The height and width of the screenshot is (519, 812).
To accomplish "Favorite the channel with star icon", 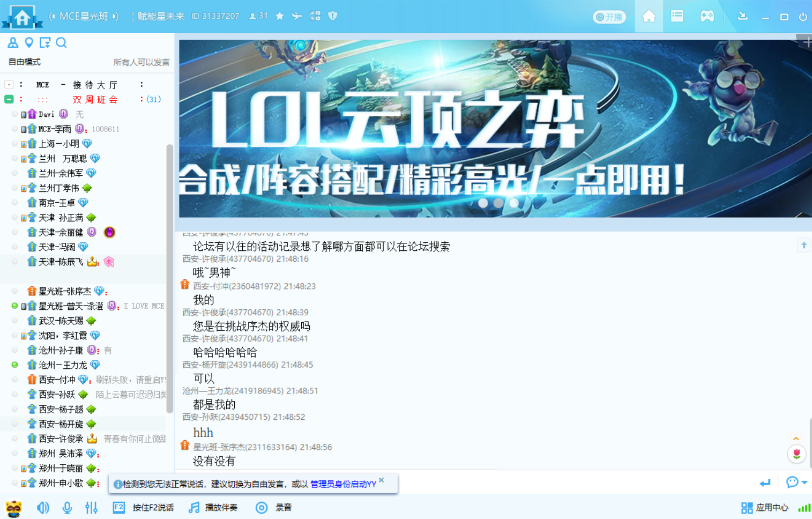I will coord(280,16).
